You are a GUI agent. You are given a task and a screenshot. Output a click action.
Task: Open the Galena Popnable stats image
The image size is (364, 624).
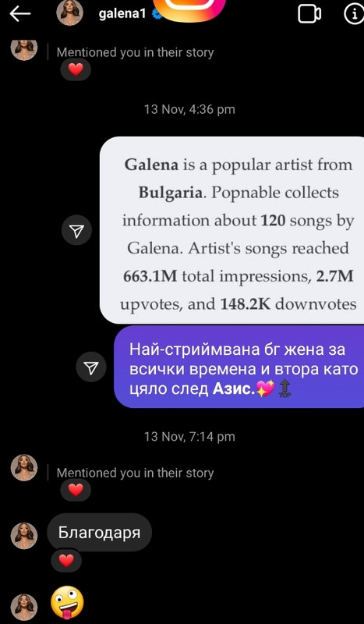[232, 230]
